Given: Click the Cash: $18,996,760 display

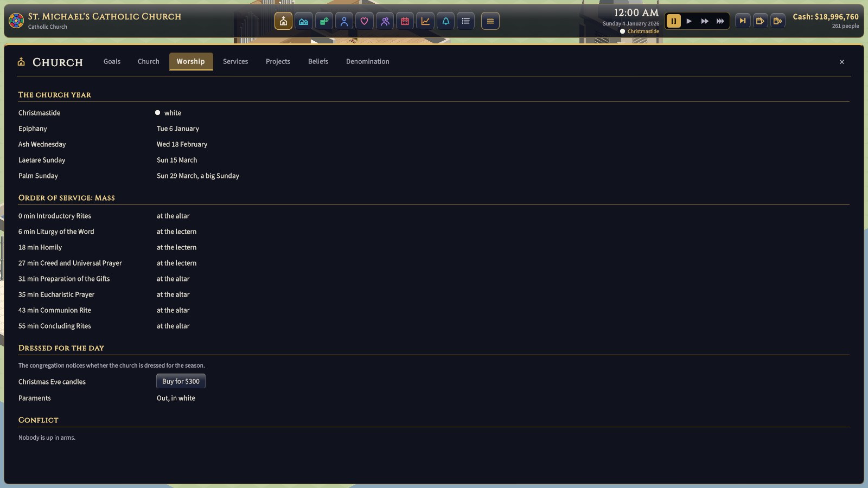Looking at the screenshot, I should (x=826, y=17).
